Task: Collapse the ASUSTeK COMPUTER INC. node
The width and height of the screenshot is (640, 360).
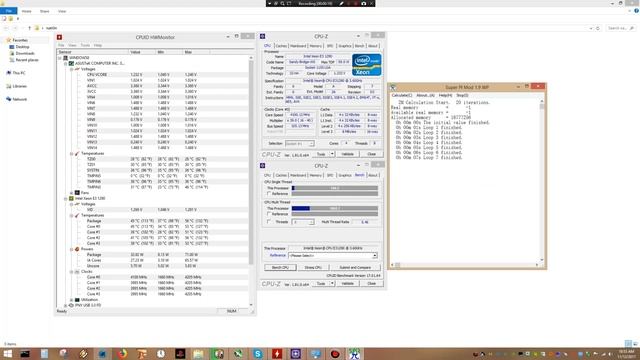Action: pyautogui.click(x=66, y=64)
